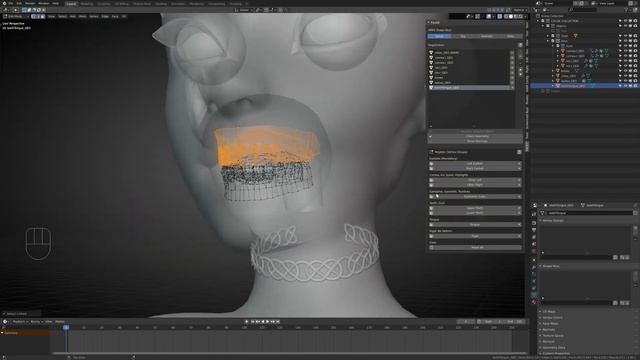Screen dimensions: 640x360
Task: Assign Upper Teeth vertex group
Action: (475, 208)
